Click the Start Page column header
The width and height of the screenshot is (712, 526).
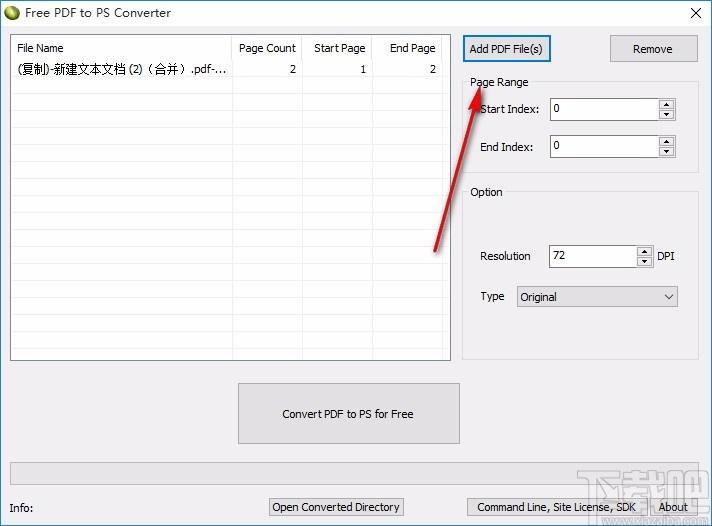337,48
